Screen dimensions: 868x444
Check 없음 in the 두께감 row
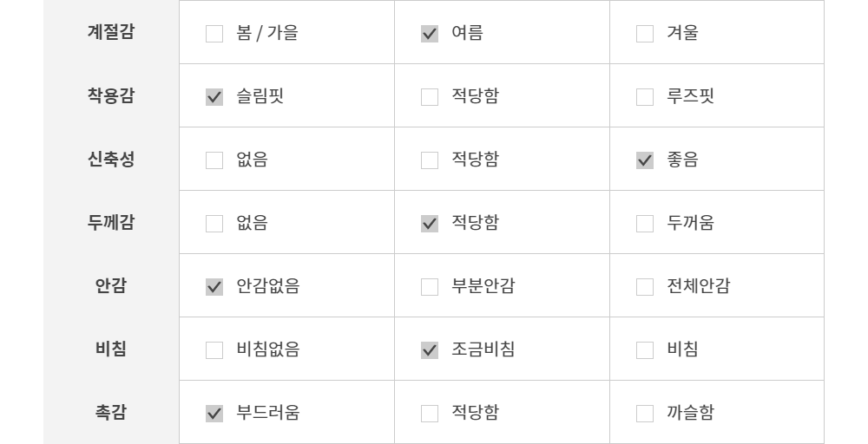tap(214, 225)
